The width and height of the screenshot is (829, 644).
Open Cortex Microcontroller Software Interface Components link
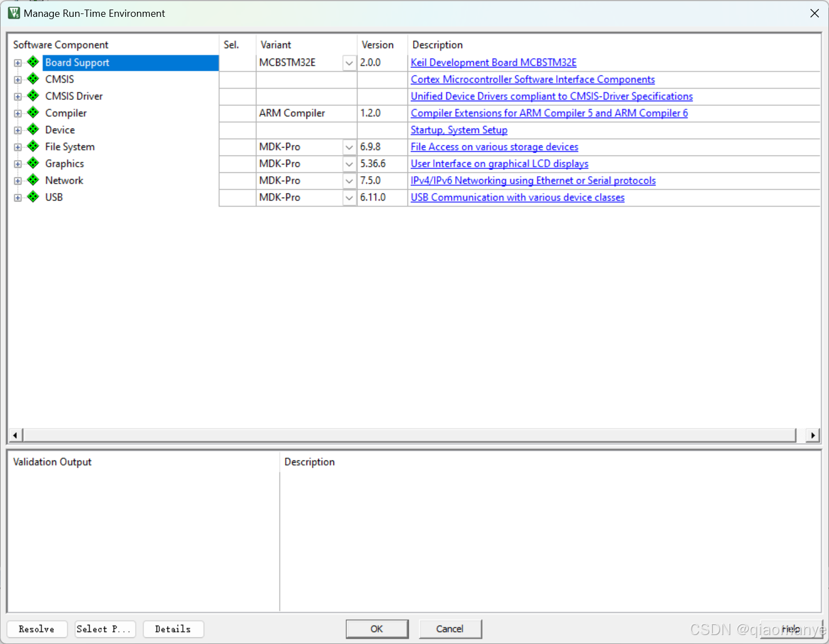coord(533,79)
